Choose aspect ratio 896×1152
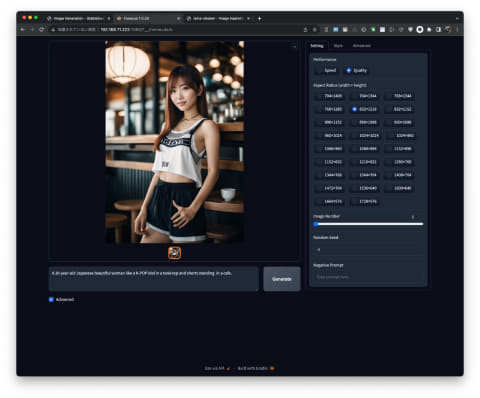The height and width of the screenshot is (398, 480). [x=330, y=122]
